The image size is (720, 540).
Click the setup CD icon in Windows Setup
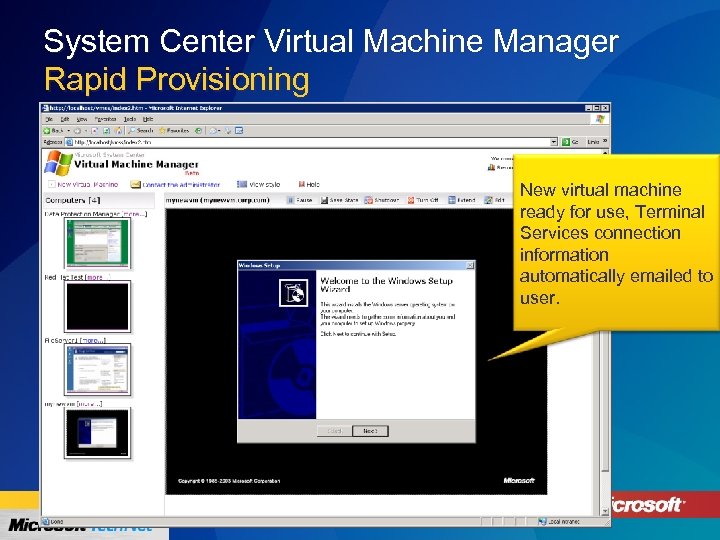pos(294,293)
